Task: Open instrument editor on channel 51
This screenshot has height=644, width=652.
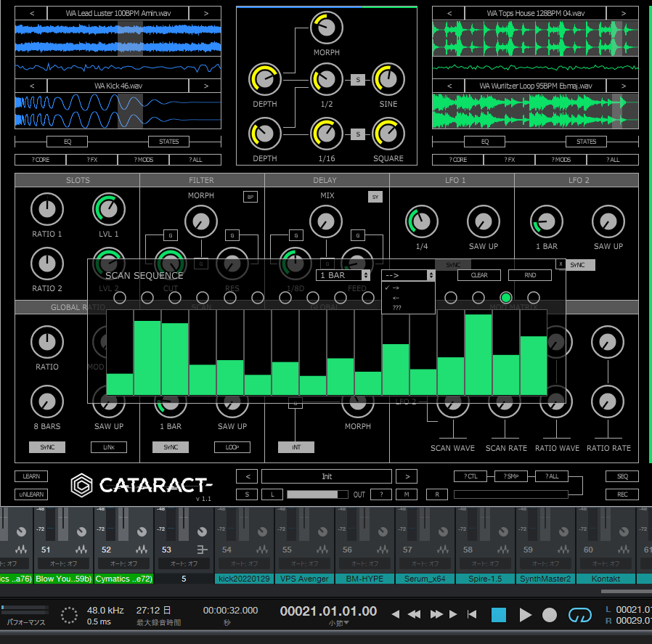Action: point(81,550)
